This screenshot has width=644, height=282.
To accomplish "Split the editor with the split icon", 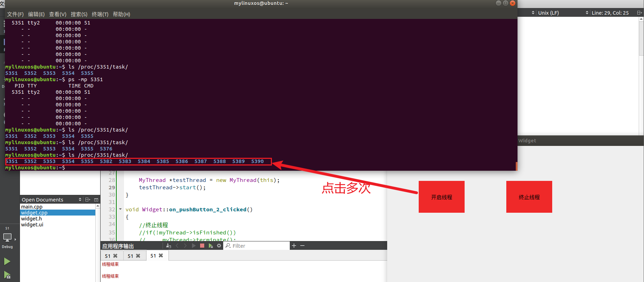I will pyautogui.click(x=639, y=13).
